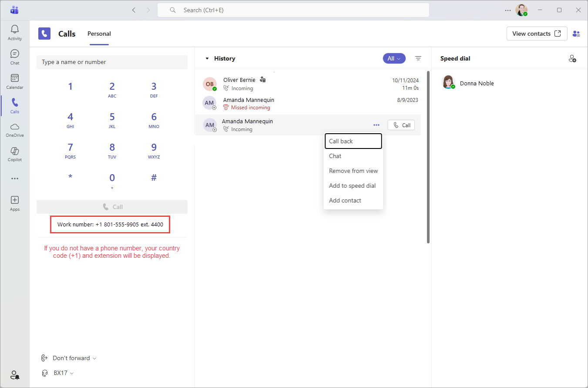
Task: Switch to Chat using sidebar icon
Action: point(14,56)
